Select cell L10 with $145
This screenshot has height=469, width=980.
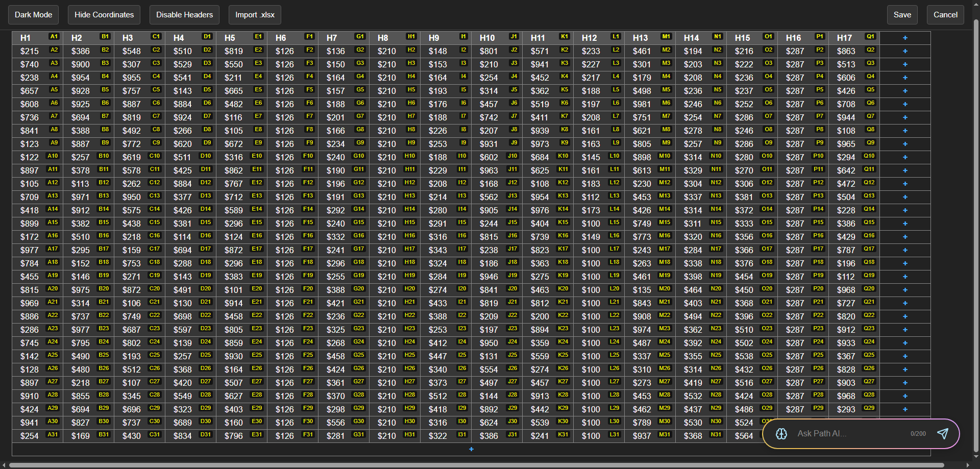599,157
